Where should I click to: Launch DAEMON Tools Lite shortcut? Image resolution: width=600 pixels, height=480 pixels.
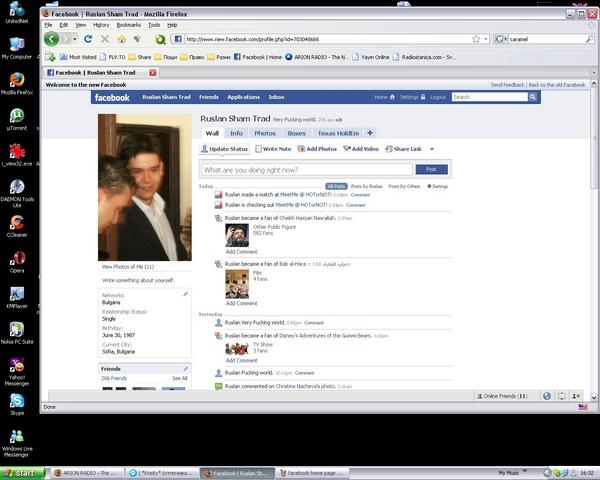click(x=17, y=193)
